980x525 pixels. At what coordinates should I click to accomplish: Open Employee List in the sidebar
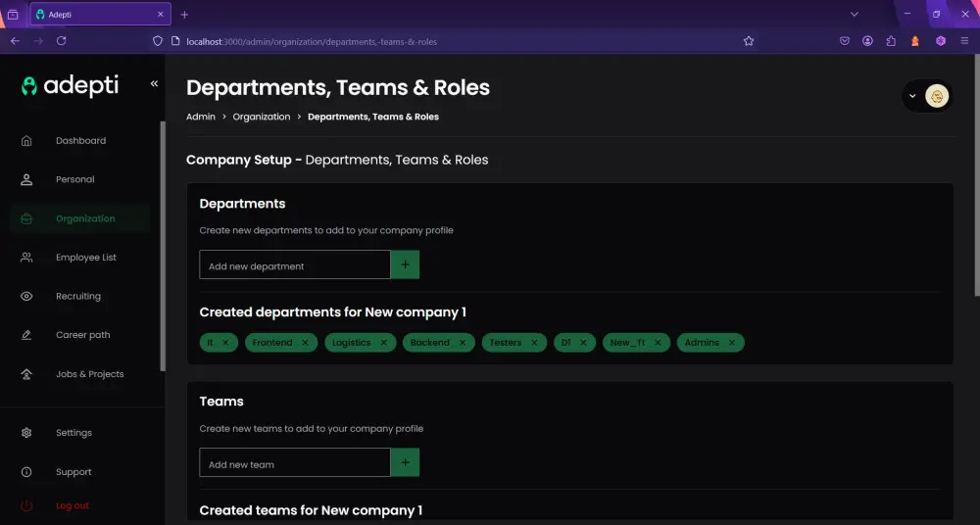(85, 258)
